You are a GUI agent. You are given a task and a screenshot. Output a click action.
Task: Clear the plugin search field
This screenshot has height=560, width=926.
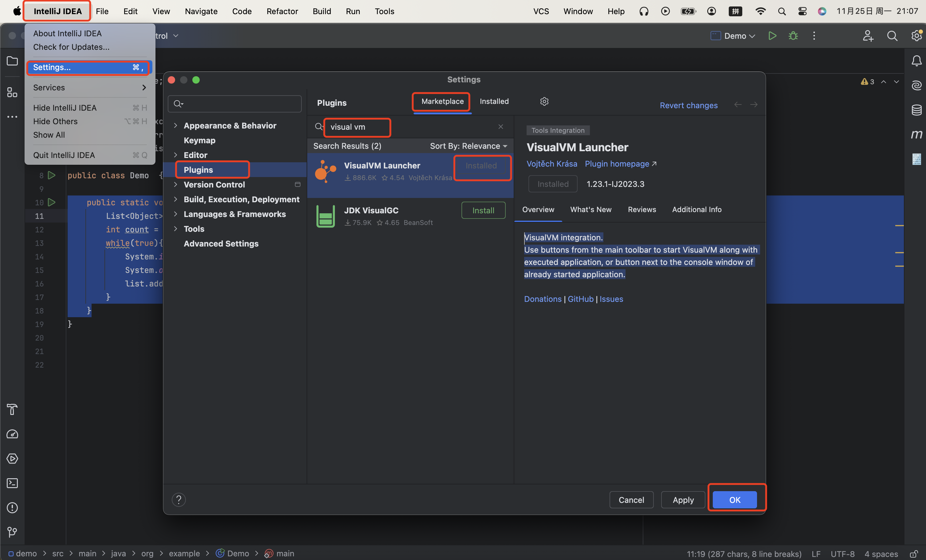point(500,127)
